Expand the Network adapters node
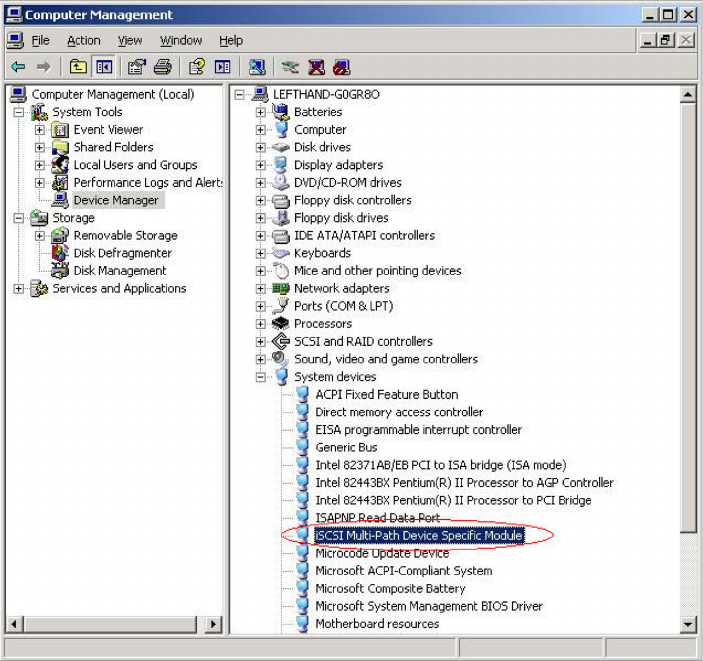 261,289
